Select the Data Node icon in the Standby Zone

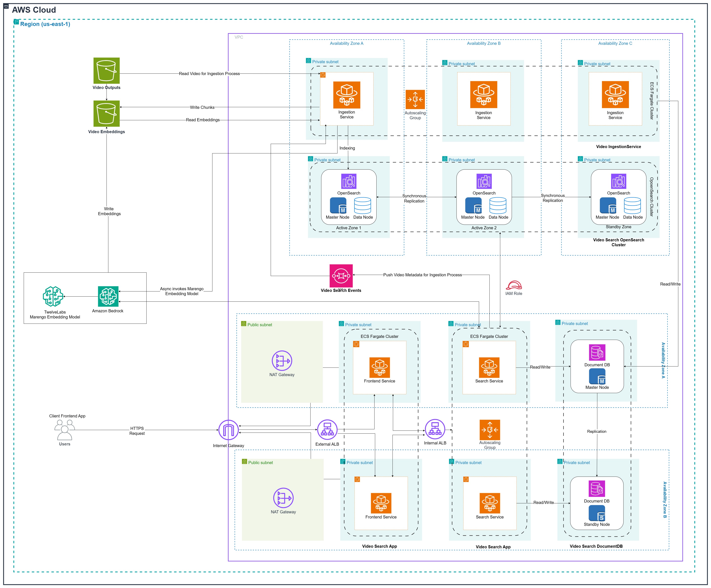tap(632, 206)
